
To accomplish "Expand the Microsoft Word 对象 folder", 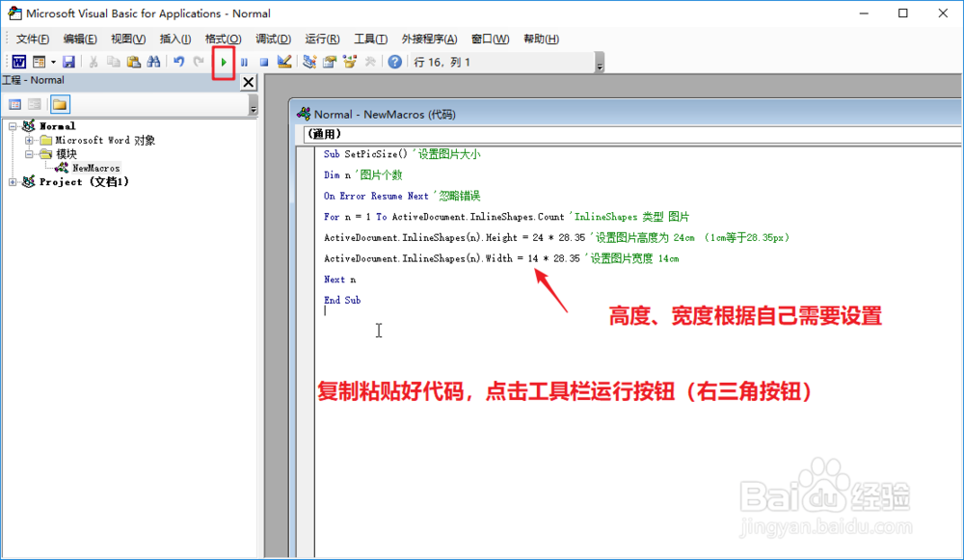I will (x=30, y=139).
